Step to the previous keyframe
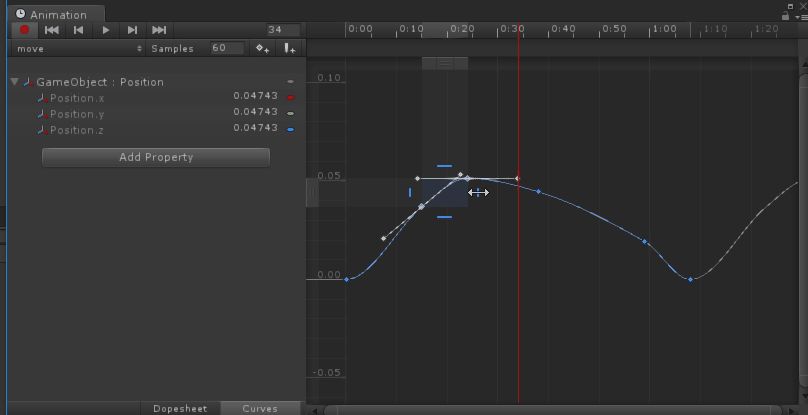 tap(78, 30)
